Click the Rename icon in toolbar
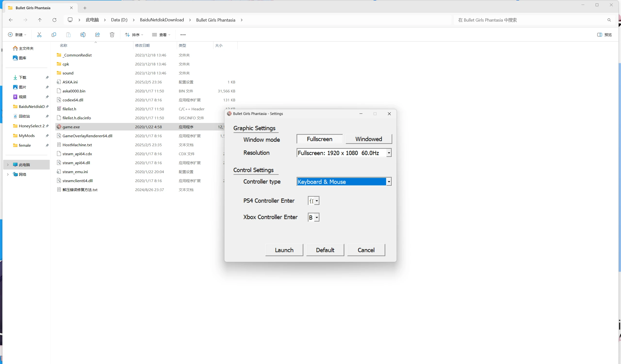The height and width of the screenshot is (364, 621). 83,35
